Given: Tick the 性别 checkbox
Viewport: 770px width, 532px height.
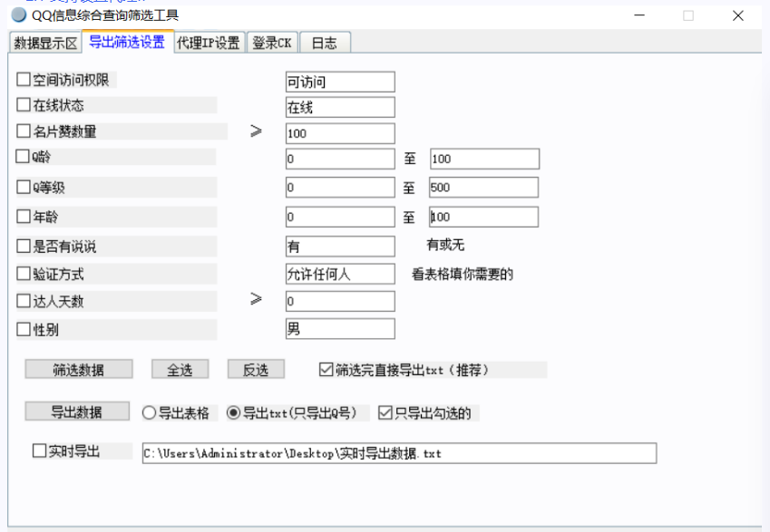Looking at the screenshot, I should click(23, 329).
